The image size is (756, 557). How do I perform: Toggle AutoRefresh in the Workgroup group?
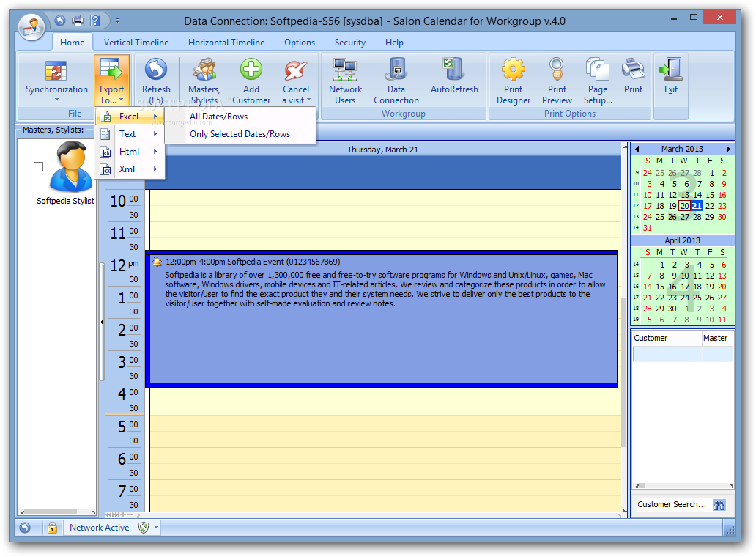(454, 75)
